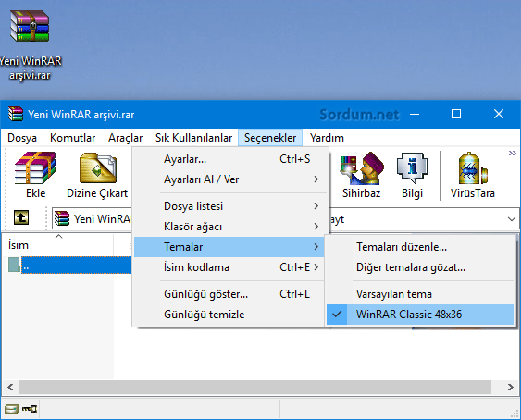
Task: Close the WinRAR window
Action: (499, 115)
